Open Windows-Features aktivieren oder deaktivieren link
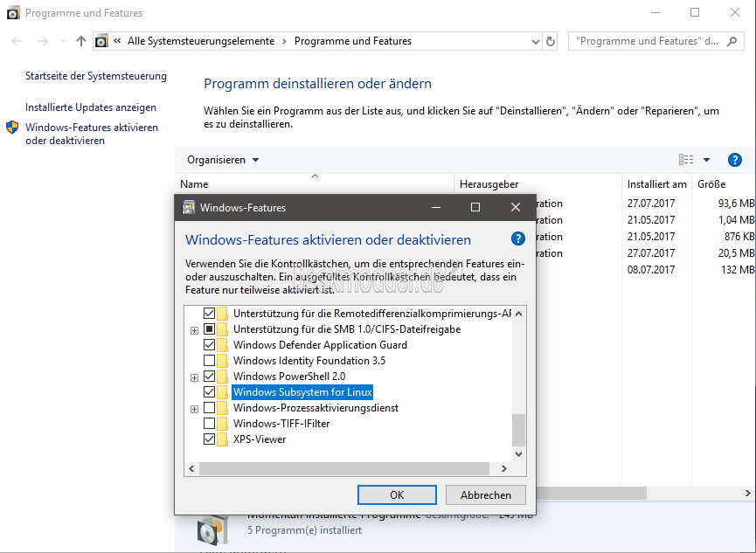This screenshot has width=756, height=553. (x=92, y=134)
